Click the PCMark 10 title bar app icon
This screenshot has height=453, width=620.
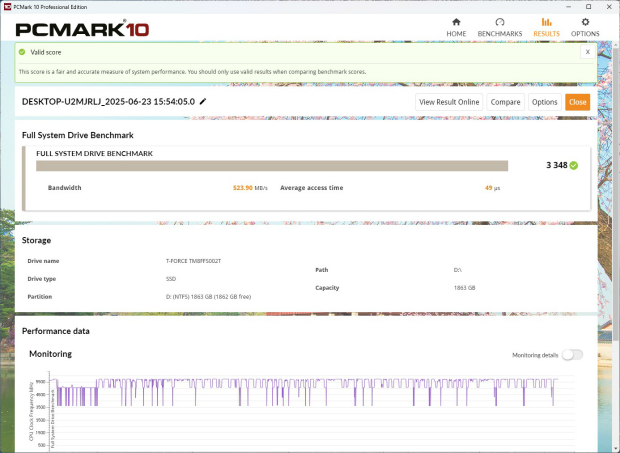point(7,7)
